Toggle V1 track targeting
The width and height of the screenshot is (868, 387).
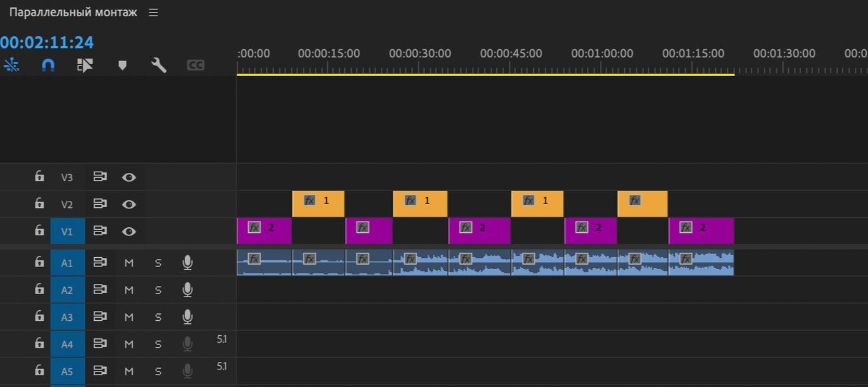(x=67, y=232)
